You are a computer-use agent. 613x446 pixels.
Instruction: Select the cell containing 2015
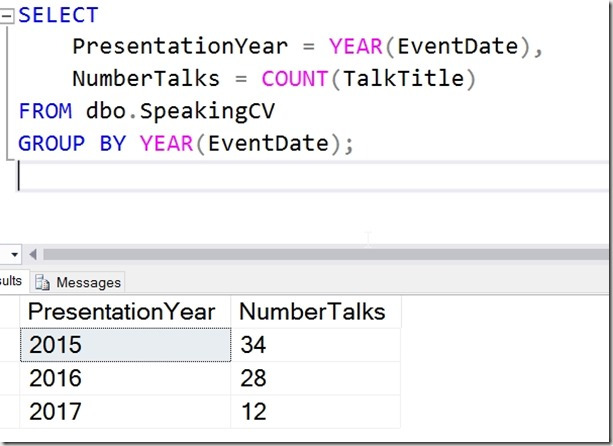pyautogui.click(x=125, y=345)
